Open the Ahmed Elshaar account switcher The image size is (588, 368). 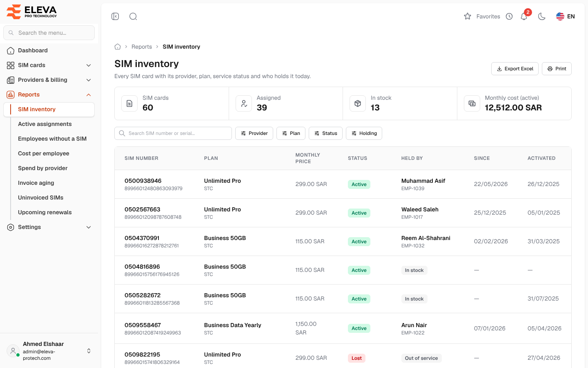point(49,351)
